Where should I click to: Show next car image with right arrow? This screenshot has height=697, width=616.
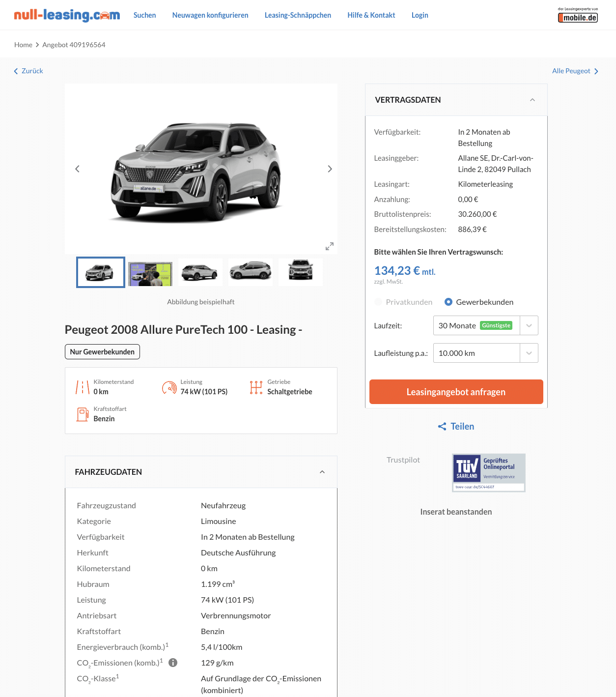click(330, 169)
